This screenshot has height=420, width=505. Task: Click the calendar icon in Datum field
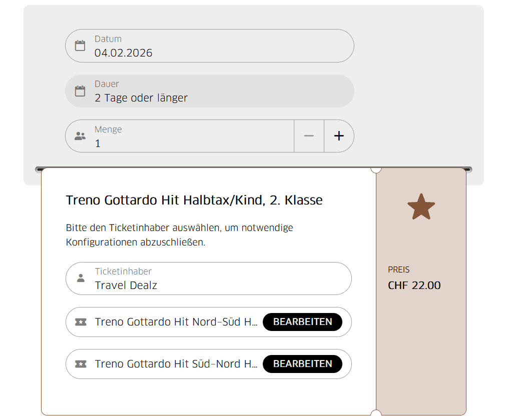point(80,46)
